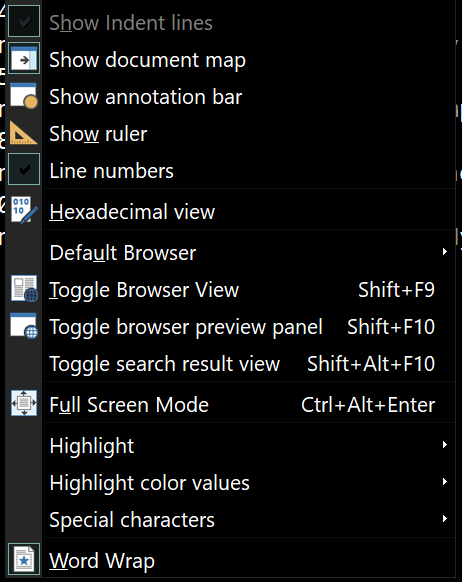Click the browser preview panel icon

click(24, 326)
